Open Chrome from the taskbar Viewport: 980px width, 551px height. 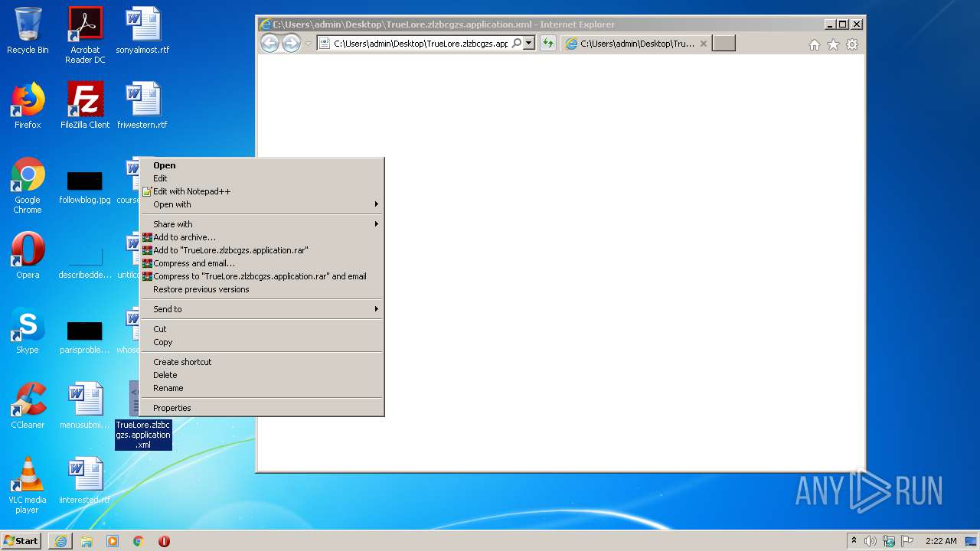click(x=139, y=541)
